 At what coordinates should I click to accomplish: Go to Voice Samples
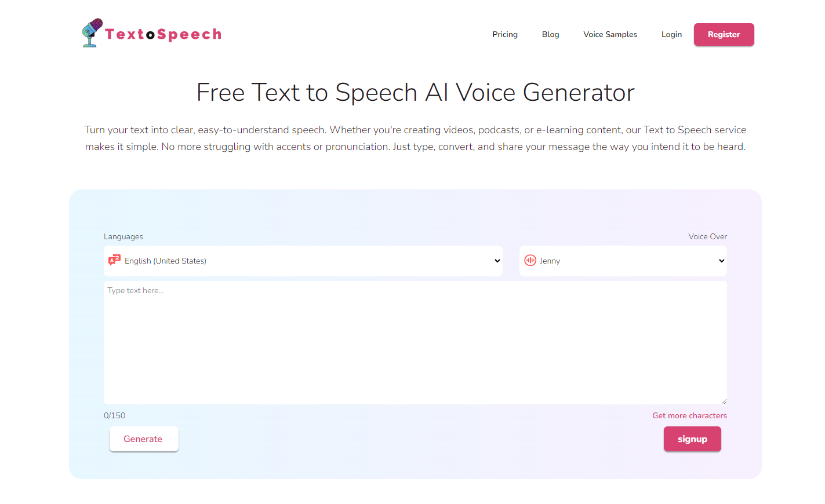pos(610,34)
